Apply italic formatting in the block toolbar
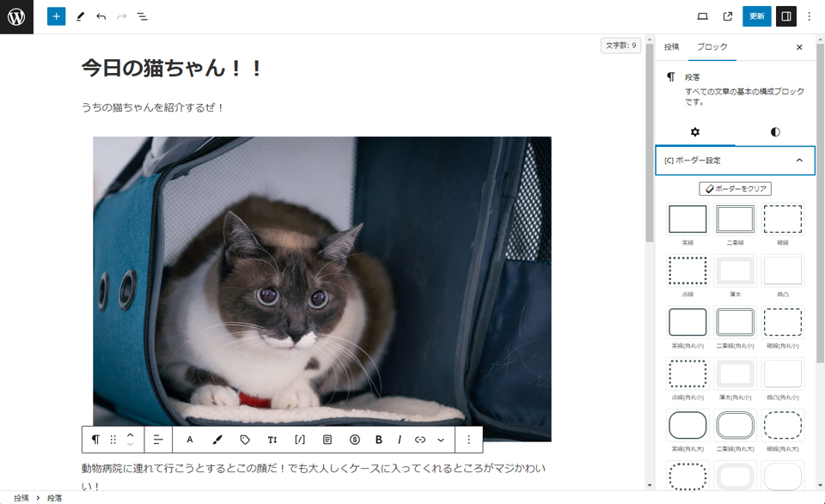 400,439
